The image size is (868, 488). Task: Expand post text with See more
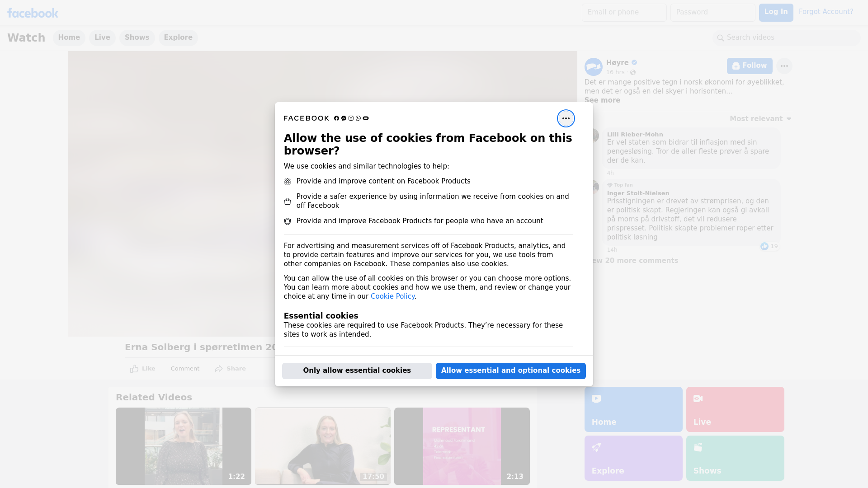(x=602, y=100)
